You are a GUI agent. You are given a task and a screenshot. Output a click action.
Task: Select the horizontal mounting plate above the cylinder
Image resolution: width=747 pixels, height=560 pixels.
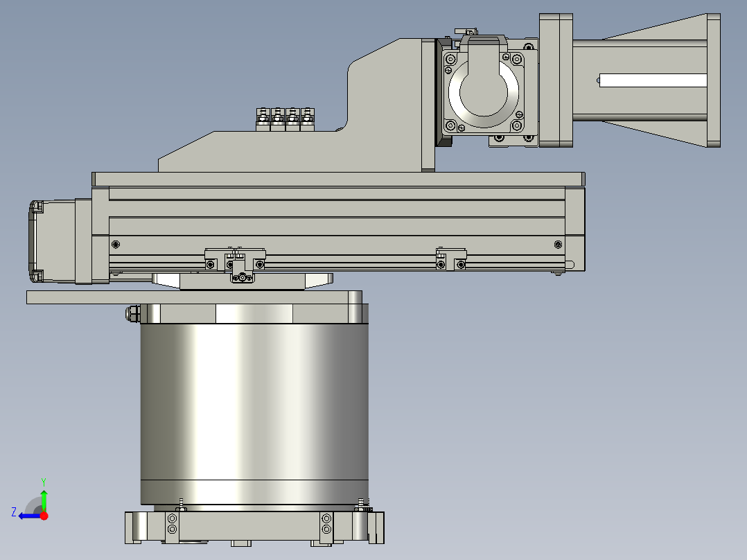(194, 297)
